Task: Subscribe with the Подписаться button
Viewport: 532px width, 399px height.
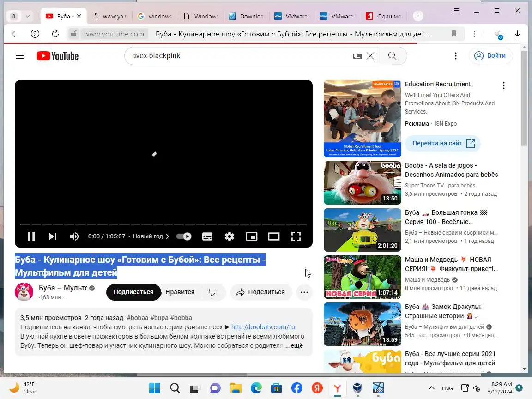Action: (133, 292)
